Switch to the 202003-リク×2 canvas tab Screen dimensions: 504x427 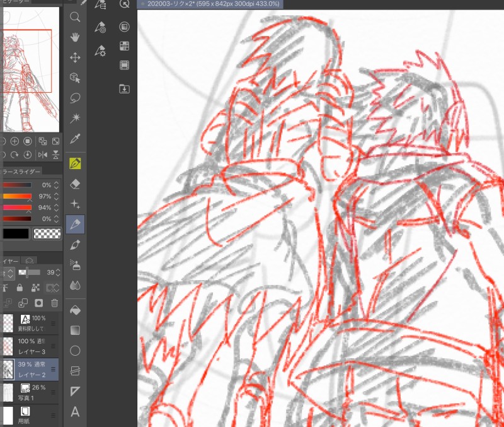click(x=210, y=4)
